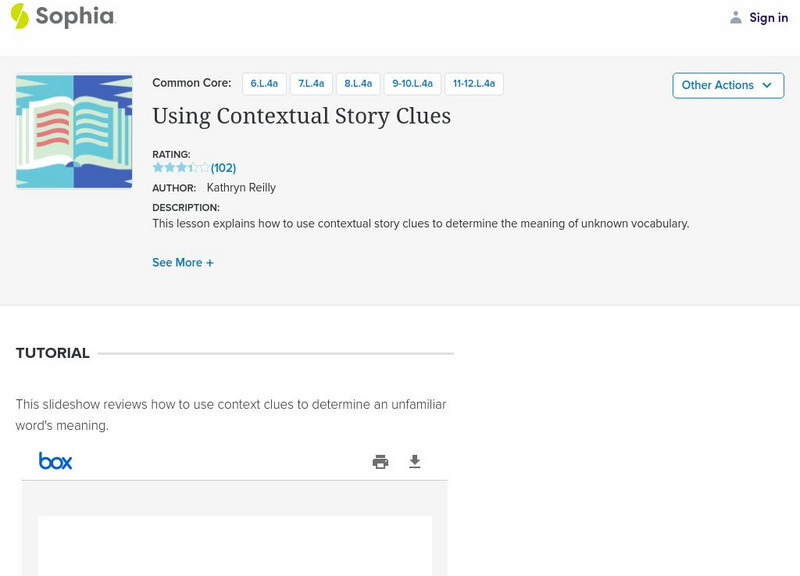Screen dimensions: 800x576
Task: Select the 7.L.4a Common Core tag
Action: [x=311, y=84]
